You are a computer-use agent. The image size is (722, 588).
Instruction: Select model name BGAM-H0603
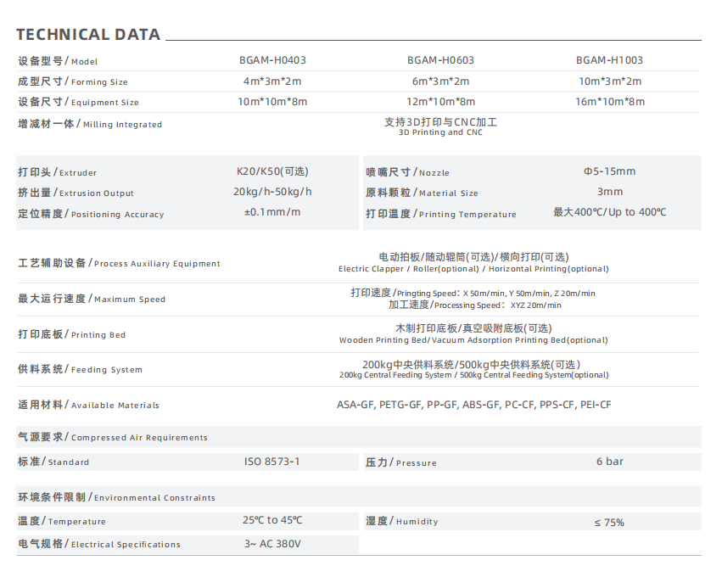click(x=440, y=60)
